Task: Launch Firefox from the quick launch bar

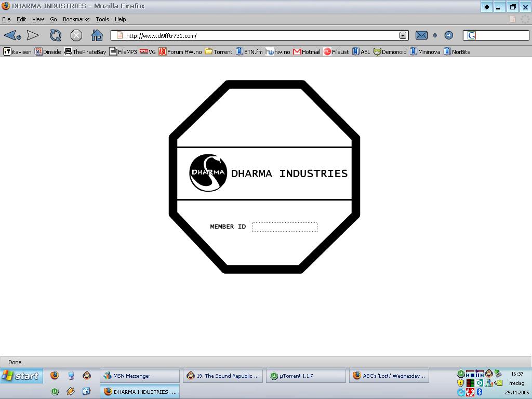Action: [55, 375]
